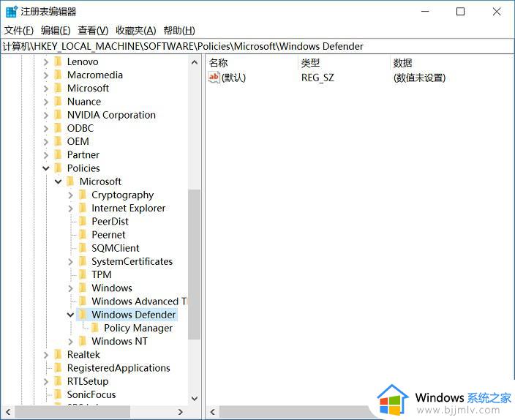Select the NVIDIA Corporation folder icon
Image resolution: width=515 pixels, height=420 pixels.
[x=58, y=115]
